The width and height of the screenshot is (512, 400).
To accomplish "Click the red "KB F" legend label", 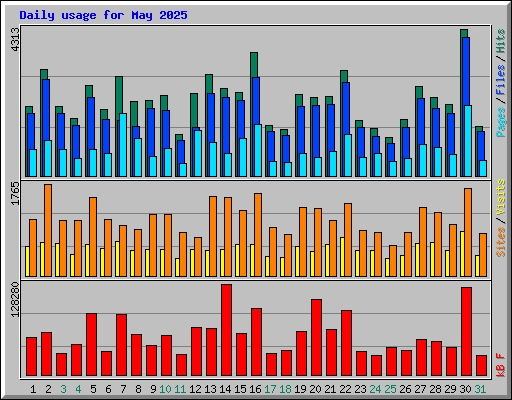I will (x=500, y=365).
